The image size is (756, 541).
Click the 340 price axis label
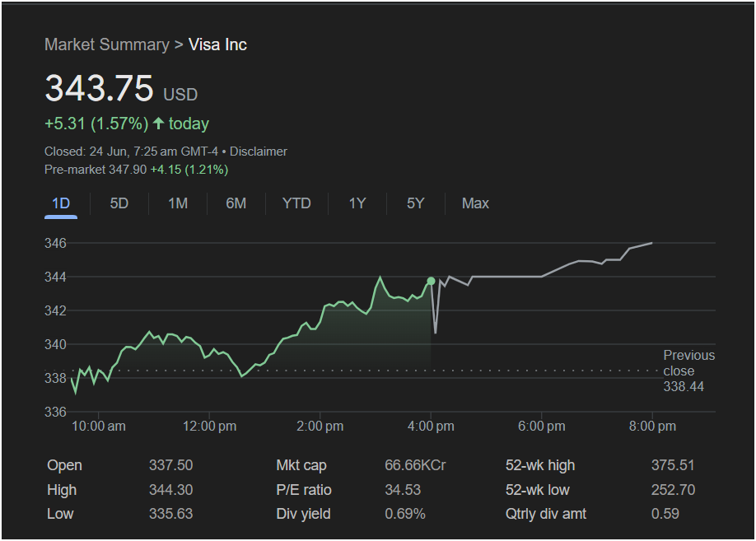[x=55, y=344]
